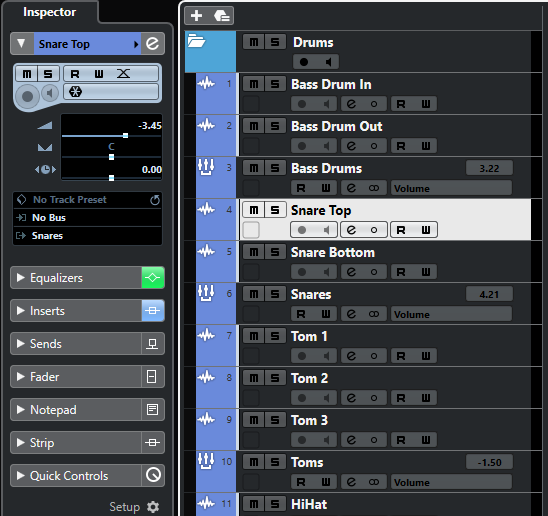Toggle monitor on Tom 1 track
This screenshot has height=516, width=548.
pyautogui.click(x=326, y=356)
